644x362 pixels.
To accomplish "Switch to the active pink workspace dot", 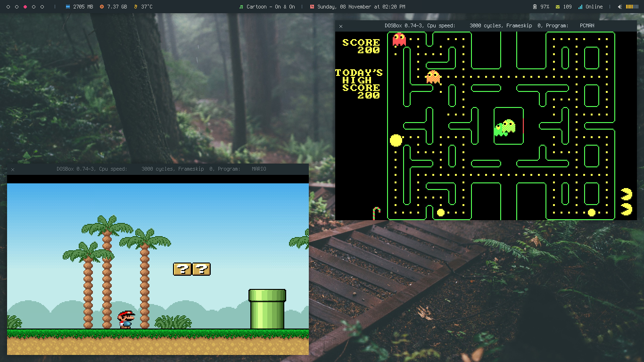I will (x=25, y=7).
